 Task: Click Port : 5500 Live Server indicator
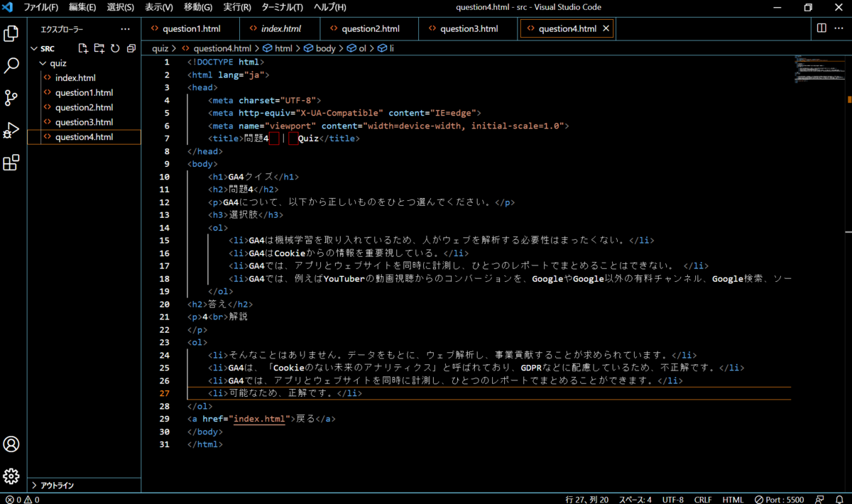coord(779,499)
